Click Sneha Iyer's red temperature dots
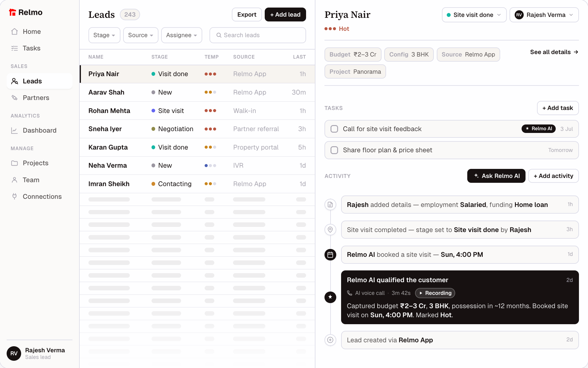Image resolution: width=588 pixels, height=368 pixels. [210, 129]
